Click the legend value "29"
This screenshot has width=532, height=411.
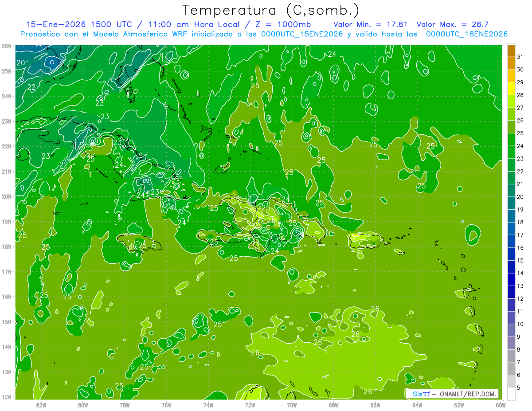point(520,82)
